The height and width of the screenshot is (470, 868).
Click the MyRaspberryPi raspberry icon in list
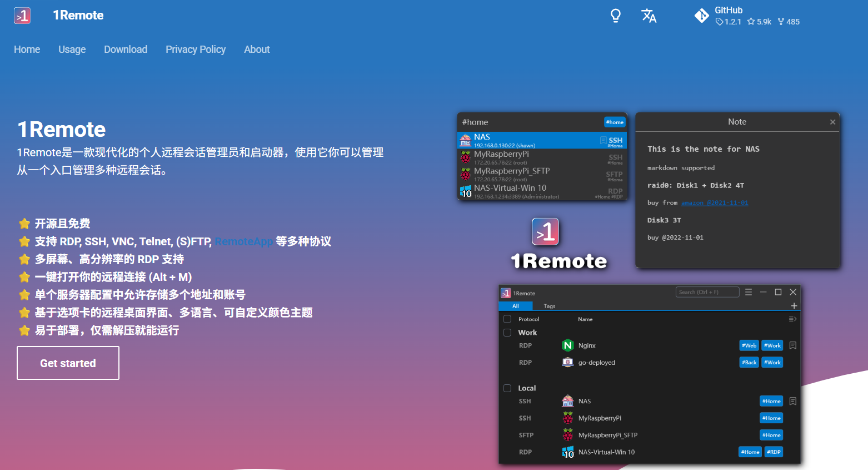tap(567, 418)
